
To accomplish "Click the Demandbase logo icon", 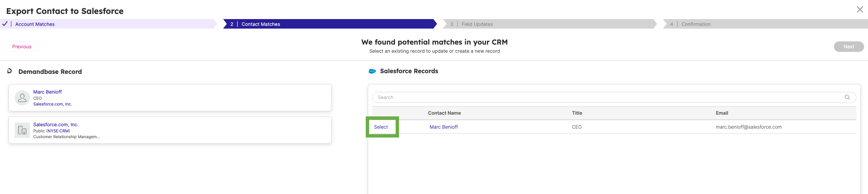I will coord(10,71).
